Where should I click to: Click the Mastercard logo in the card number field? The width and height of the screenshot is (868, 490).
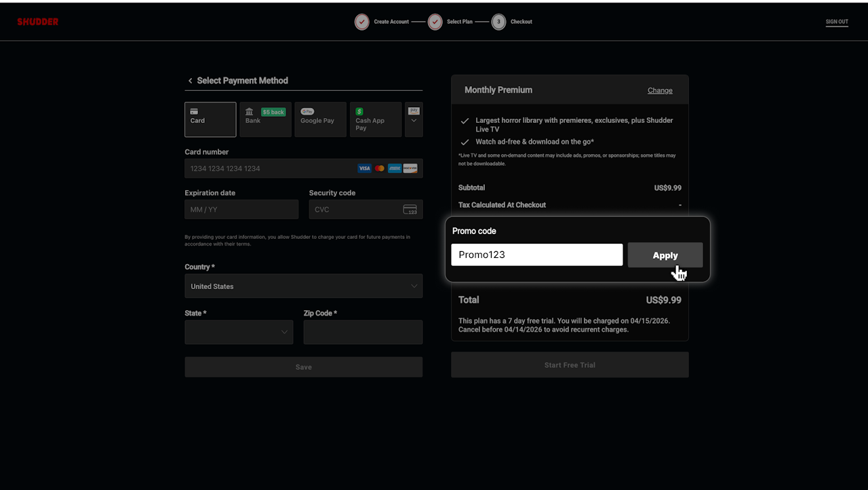[380, 168]
